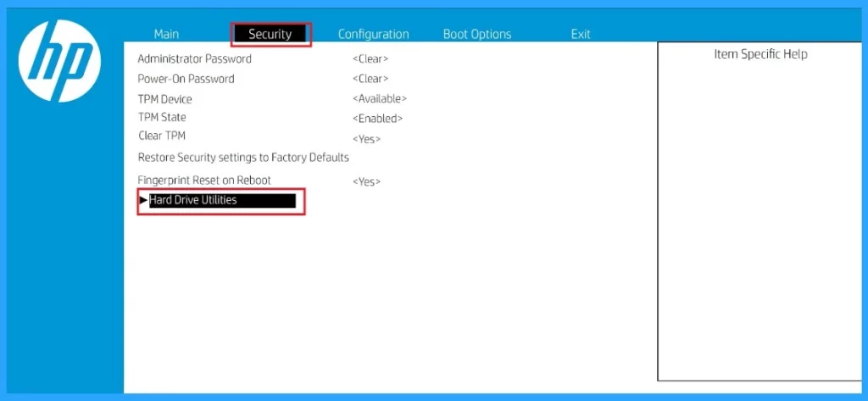This screenshot has height=401, width=868.
Task: Open the Hard Drive Utilities submenu
Action: [x=222, y=200]
